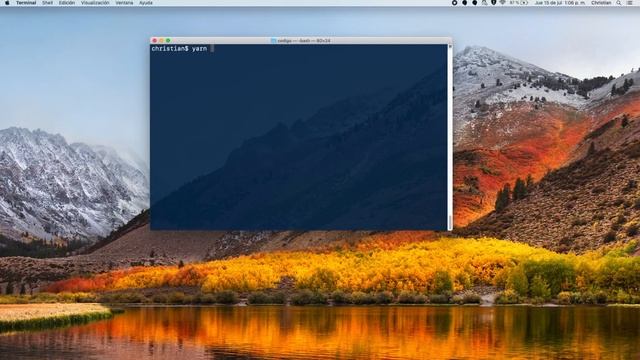Click the folder proxy icon in Terminal title
640x360 pixels.
tap(273, 40)
